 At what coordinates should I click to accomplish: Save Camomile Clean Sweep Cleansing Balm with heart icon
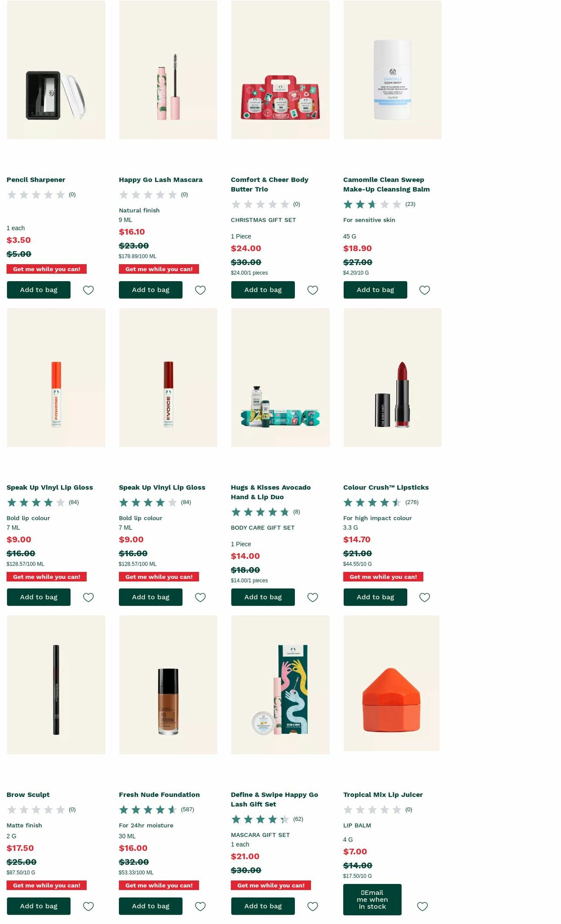(x=425, y=290)
